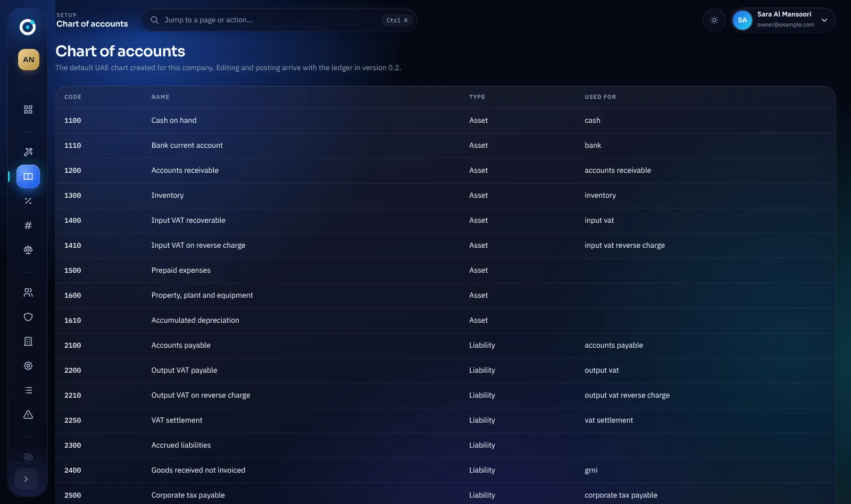Screen dimensions: 851x504
Task: Click the corporate tax payable usage cell
Action: pos(621,495)
